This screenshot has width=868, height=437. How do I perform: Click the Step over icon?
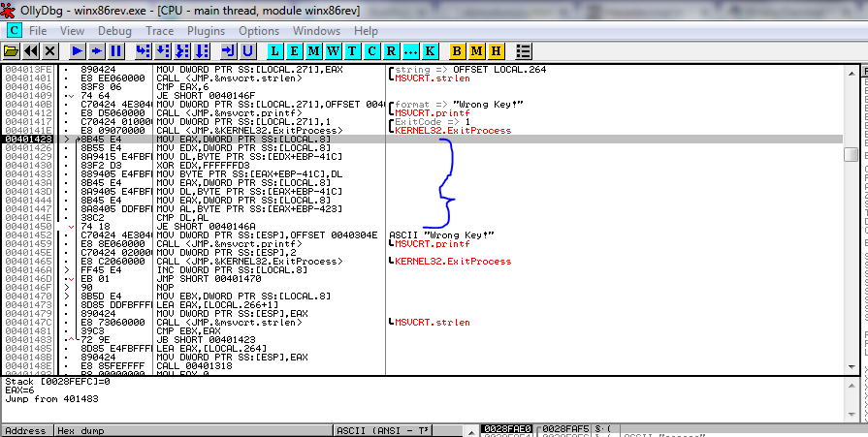point(163,51)
